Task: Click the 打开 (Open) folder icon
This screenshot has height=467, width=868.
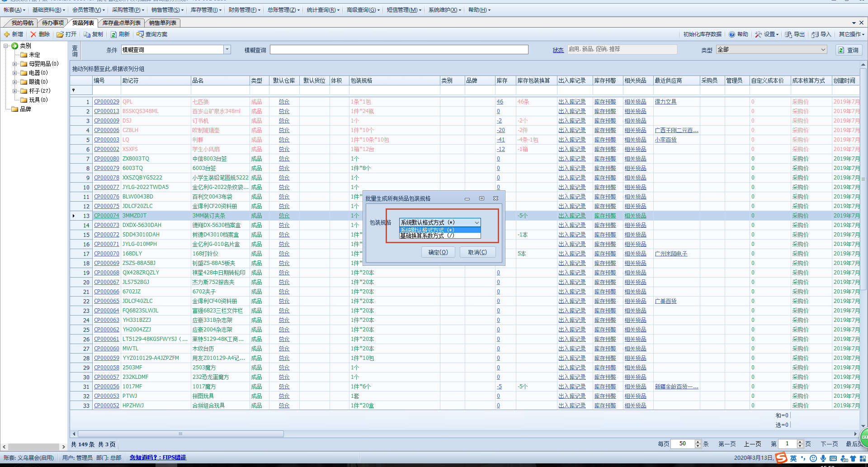Action: 60,34
